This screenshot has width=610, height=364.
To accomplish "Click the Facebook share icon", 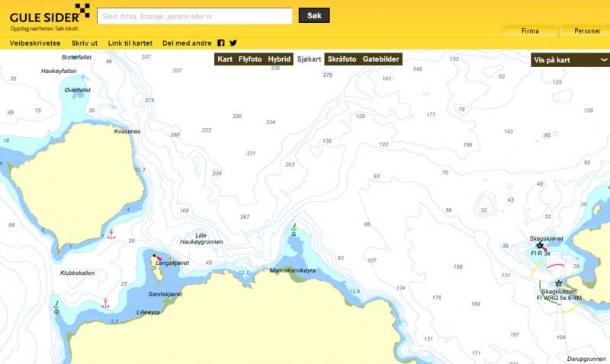I will click(x=221, y=43).
